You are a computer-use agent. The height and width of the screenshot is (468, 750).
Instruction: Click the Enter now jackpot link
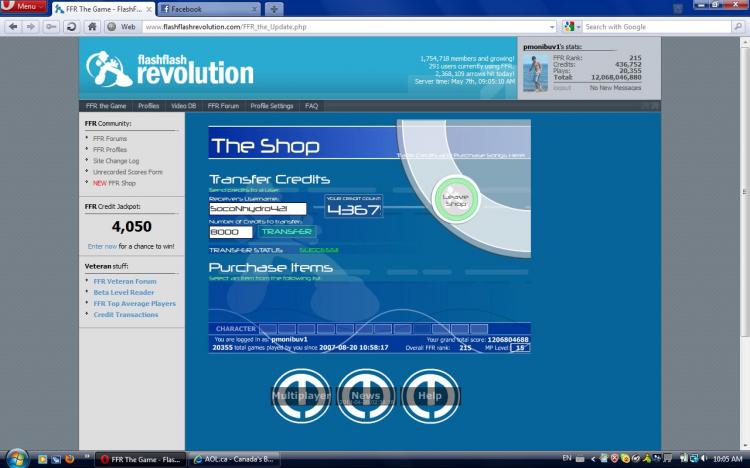102,246
